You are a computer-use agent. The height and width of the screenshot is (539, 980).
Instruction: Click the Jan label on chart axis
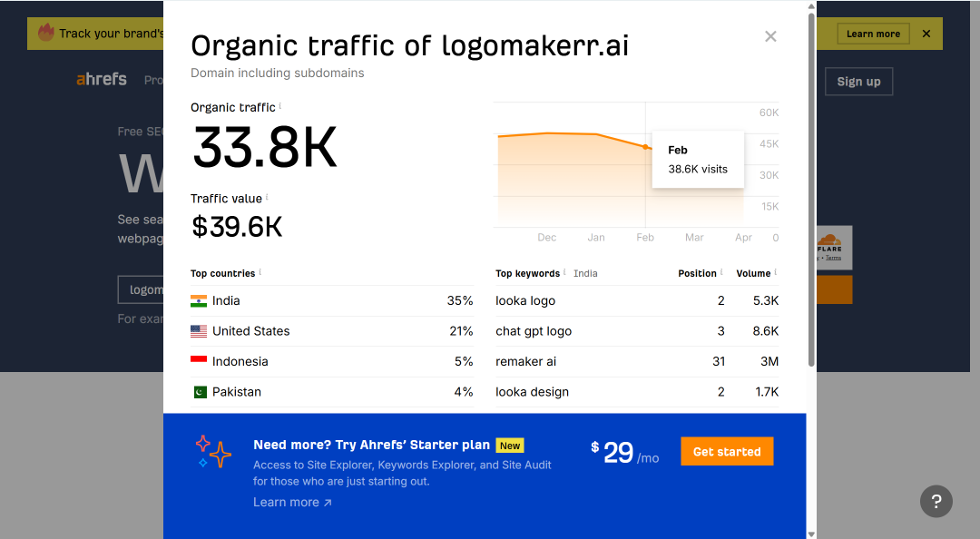[x=596, y=238]
